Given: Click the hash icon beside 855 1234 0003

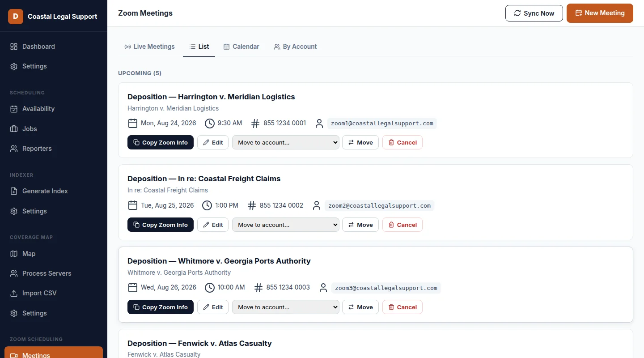Looking at the screenshot, I should coord(258,288).
